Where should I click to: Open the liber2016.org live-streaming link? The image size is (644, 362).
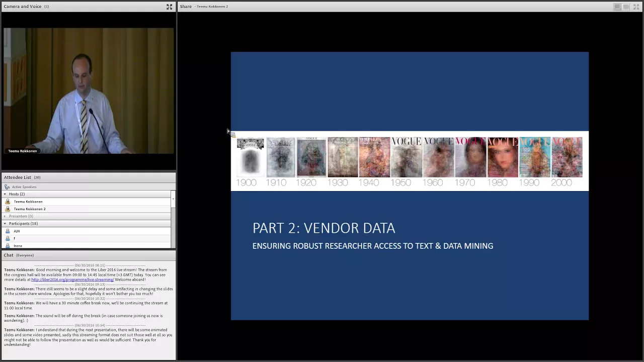[x=72, y=280]
